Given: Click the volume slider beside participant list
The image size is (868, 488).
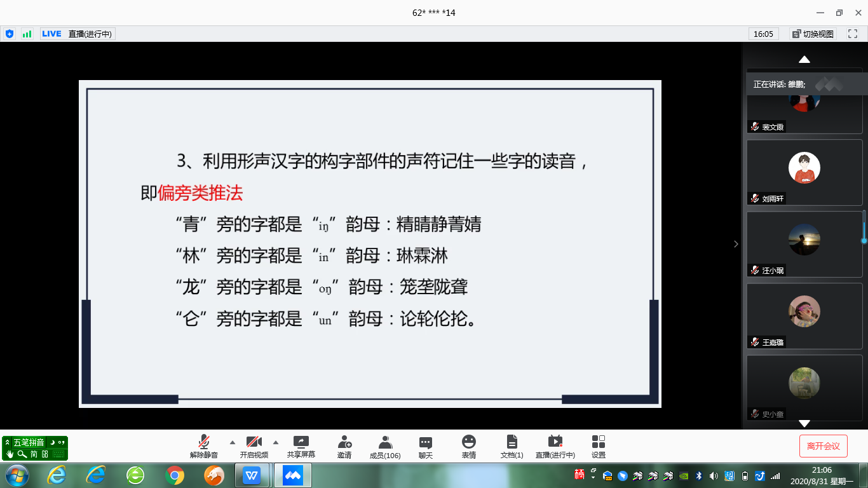Looking at the screenshot, I should pos(864,240).
